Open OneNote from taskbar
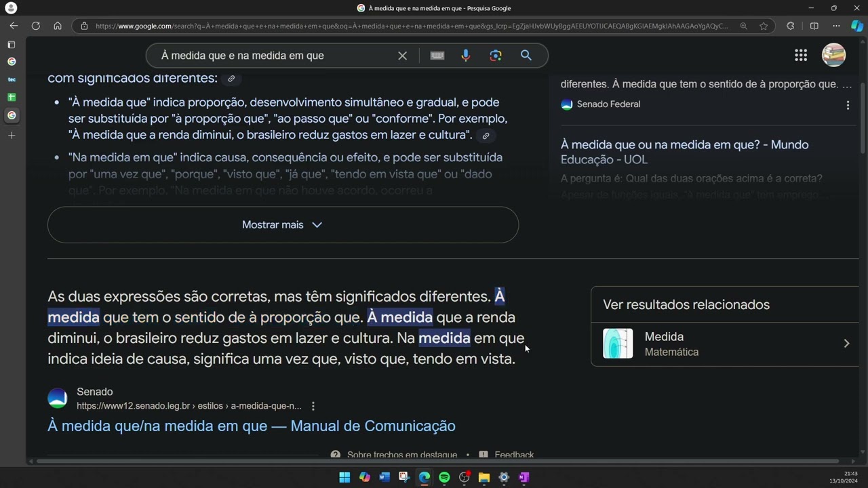Screen dimensions: 868x488 click(x=524, y=477)
